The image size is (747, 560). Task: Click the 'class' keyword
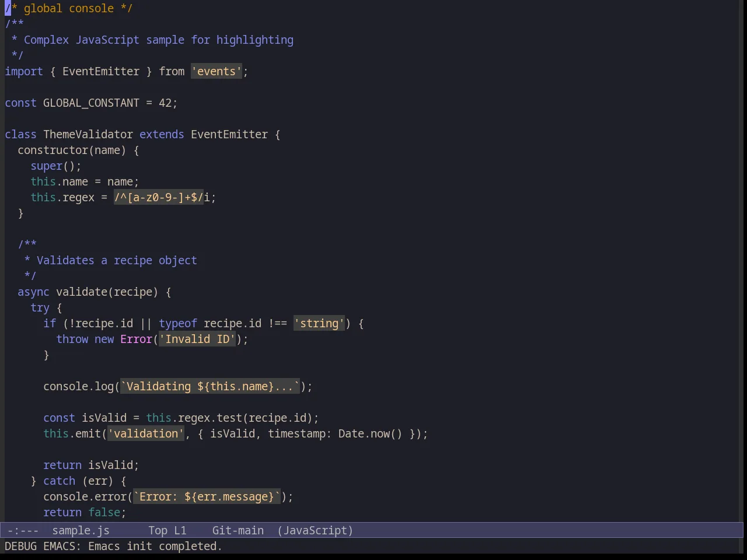point(20,134)
